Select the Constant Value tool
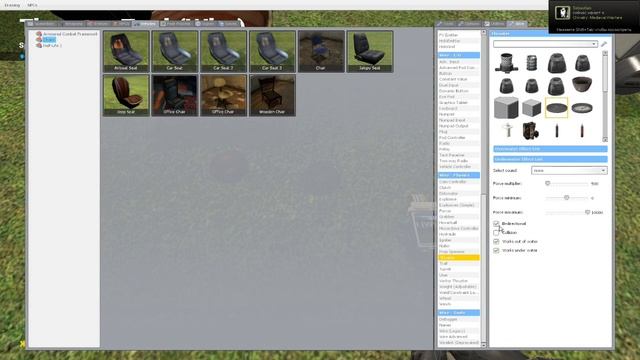The image size is (640, 360). (x=458, y=79)
